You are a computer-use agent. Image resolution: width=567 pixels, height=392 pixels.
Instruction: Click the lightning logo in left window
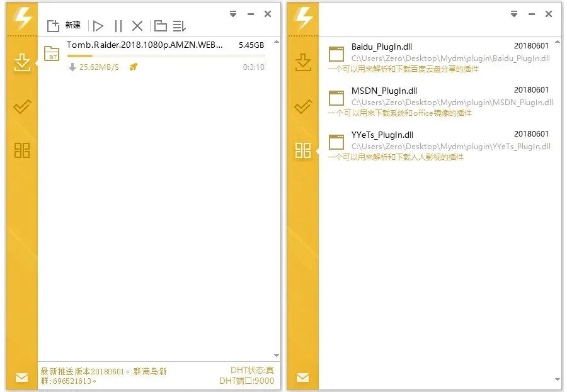(23, 18)
